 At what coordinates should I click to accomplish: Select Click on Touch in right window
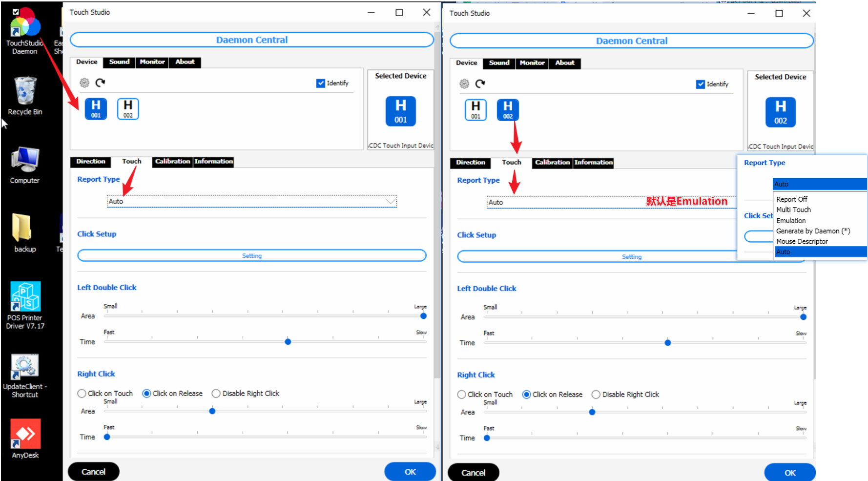coord(485,394)
